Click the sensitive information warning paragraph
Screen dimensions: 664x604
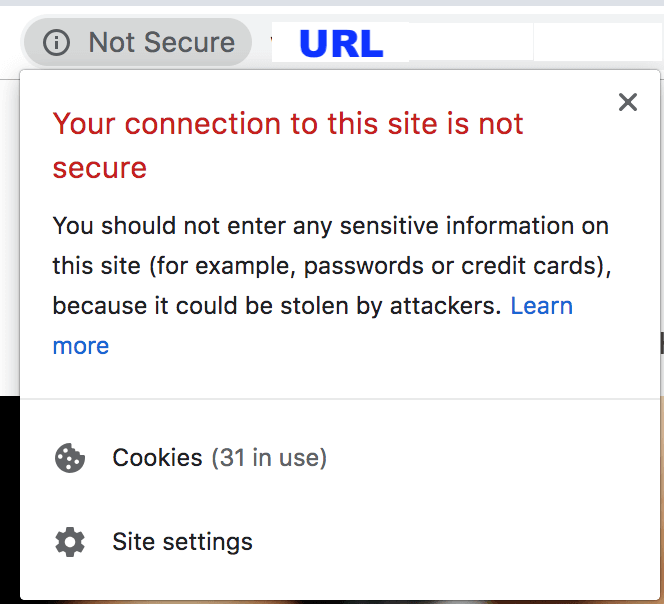pyautogui.click(x=331, y=285)
